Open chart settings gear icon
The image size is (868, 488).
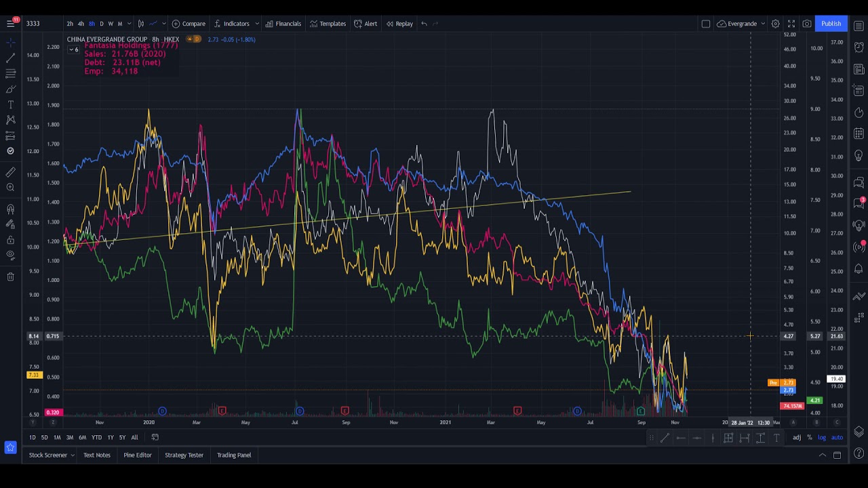click(x=775, y=24)
